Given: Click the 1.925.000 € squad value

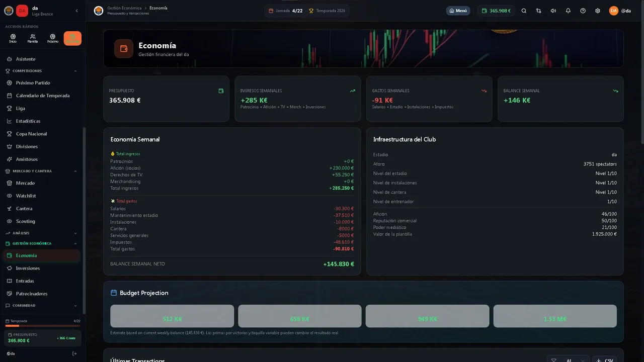Looking at the screenshot, I should pos(604,234).
